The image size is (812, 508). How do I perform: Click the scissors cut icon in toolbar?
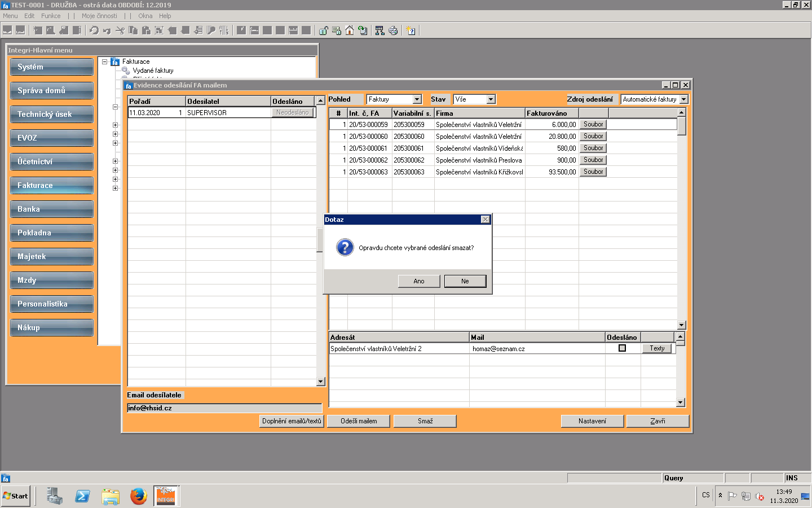click(x=120, y=30)
